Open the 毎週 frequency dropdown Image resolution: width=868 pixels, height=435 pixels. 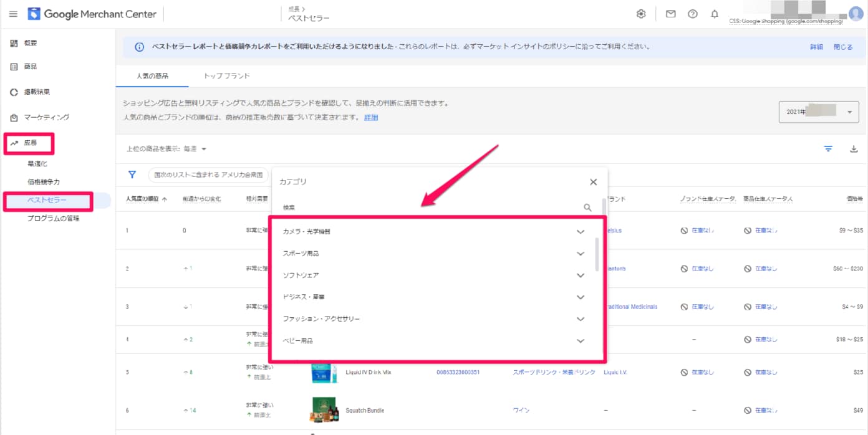point(195,149)
